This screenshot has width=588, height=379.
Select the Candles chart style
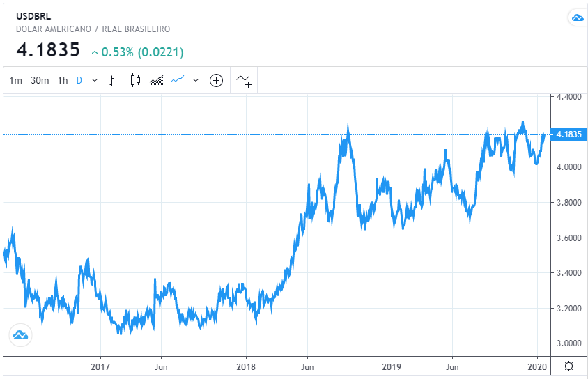[x=135, y=80]
